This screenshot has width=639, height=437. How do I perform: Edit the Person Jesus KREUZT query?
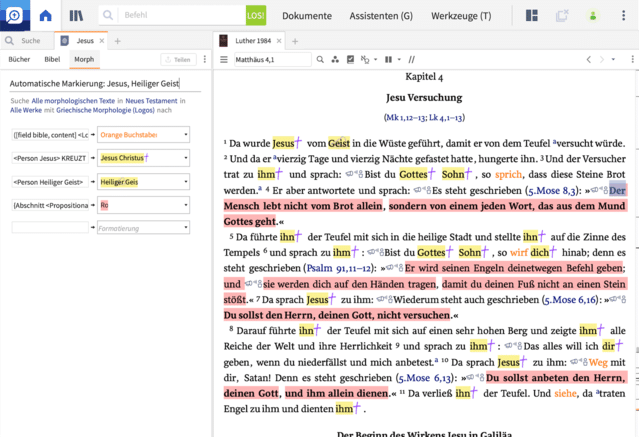[x=50, y=158]
